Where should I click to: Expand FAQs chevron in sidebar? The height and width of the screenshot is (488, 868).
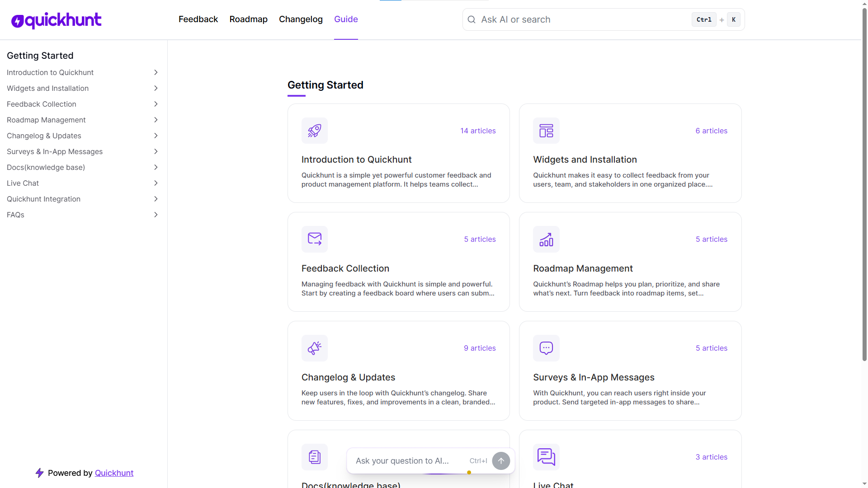point(156,215)
